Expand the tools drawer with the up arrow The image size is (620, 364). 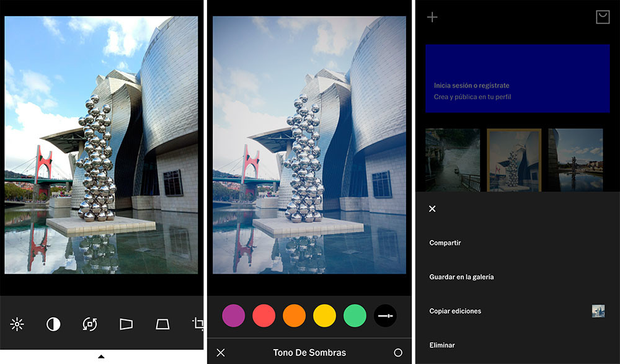click(x=101, y=357)
